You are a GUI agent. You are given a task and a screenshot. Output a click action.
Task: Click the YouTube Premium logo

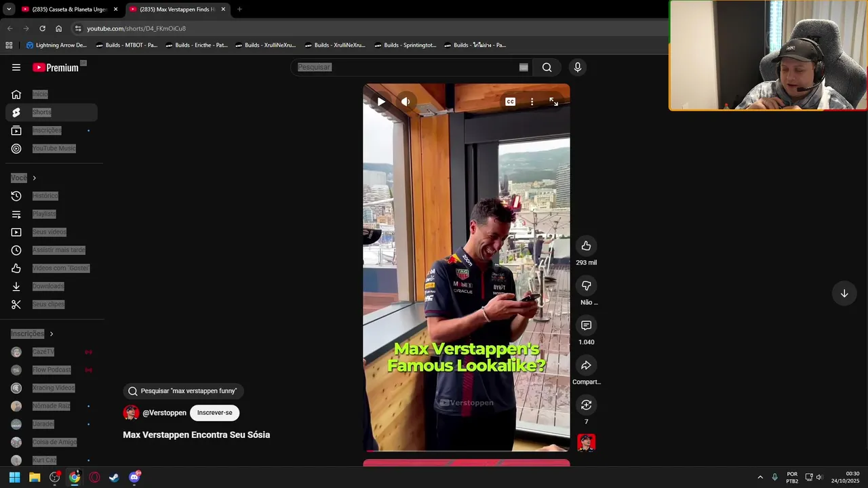56,67
